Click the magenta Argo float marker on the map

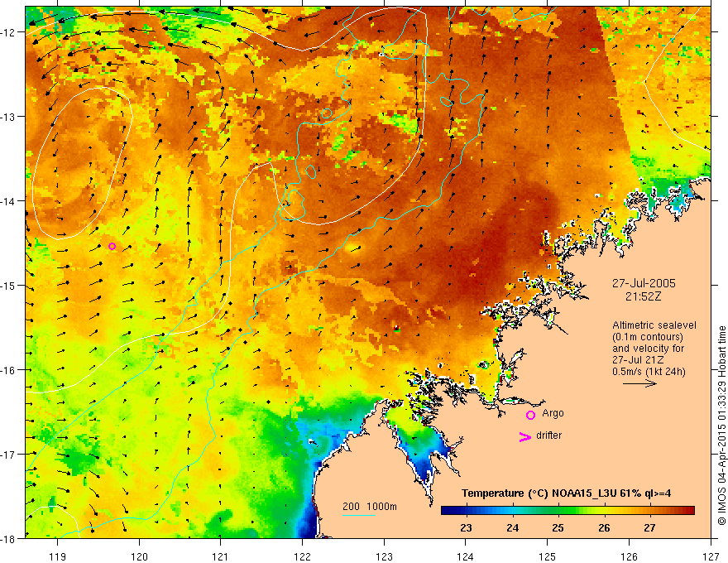(112, 246)
